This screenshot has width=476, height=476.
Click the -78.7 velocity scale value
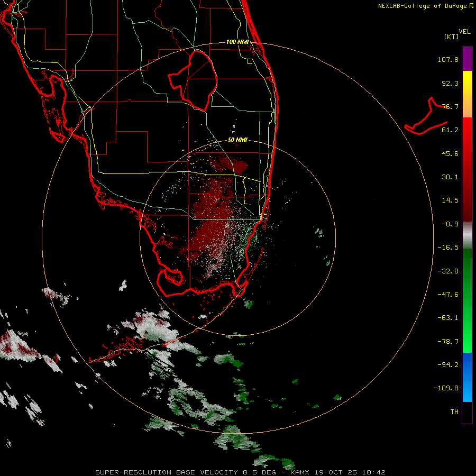pyautogui.click(x=448, y=342)
